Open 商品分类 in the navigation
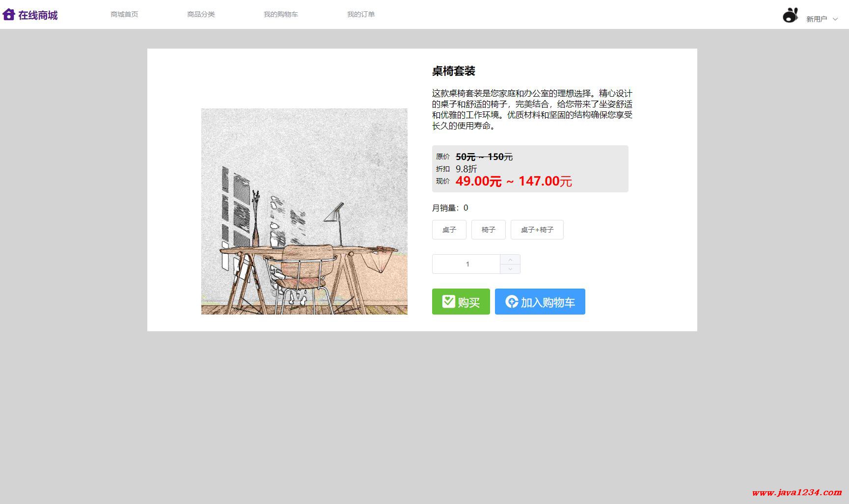This screenshot has height=504, width=849. tap(201, 14)
